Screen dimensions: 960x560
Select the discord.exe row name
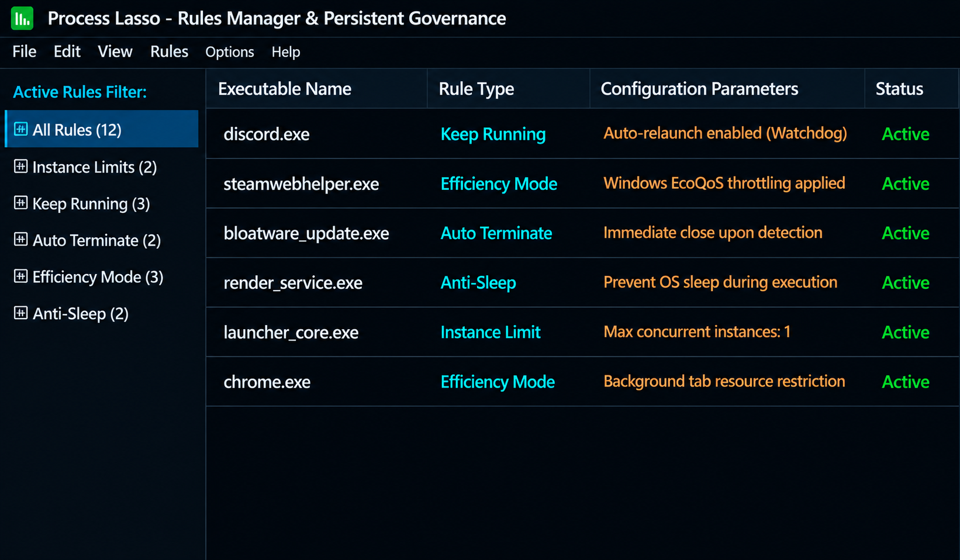(x=267, y=134)
